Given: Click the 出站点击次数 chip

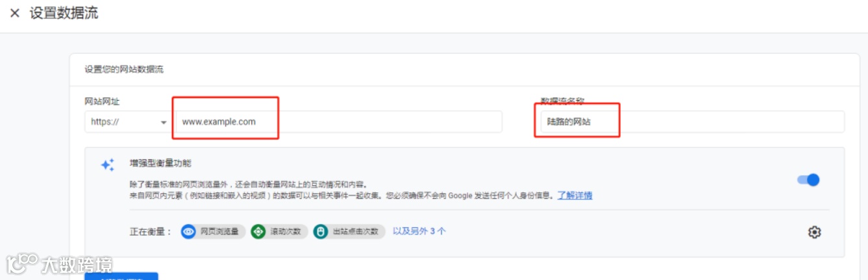Looking at the screenshot, I should pyautogui.click(x=349, y=231).
